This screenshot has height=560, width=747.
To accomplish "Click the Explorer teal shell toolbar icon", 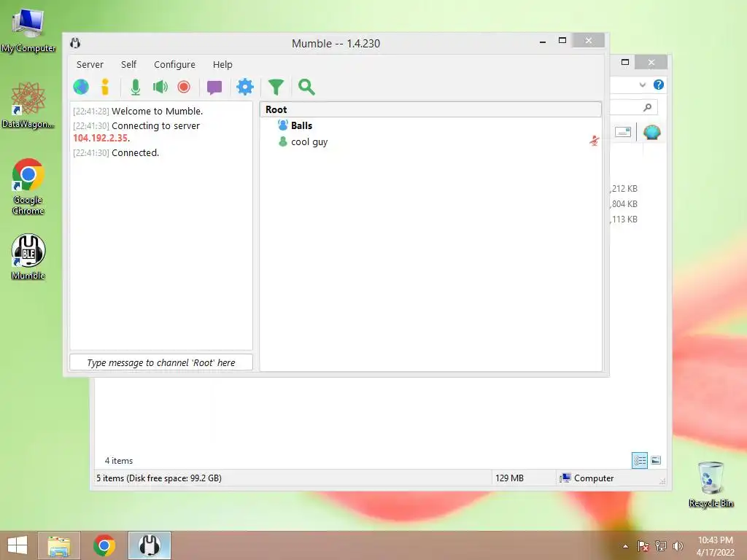I will tap(651, 132).
